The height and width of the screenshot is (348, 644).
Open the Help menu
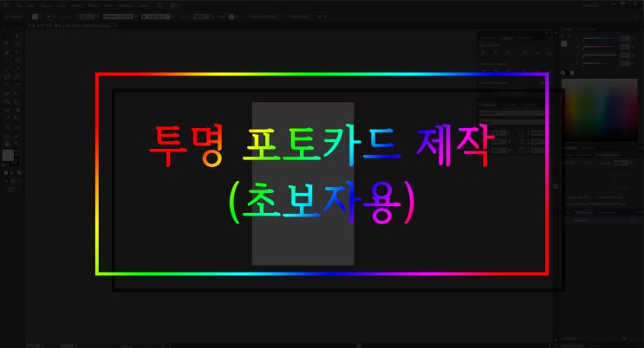pyautogui.click(x=143, y=6)
